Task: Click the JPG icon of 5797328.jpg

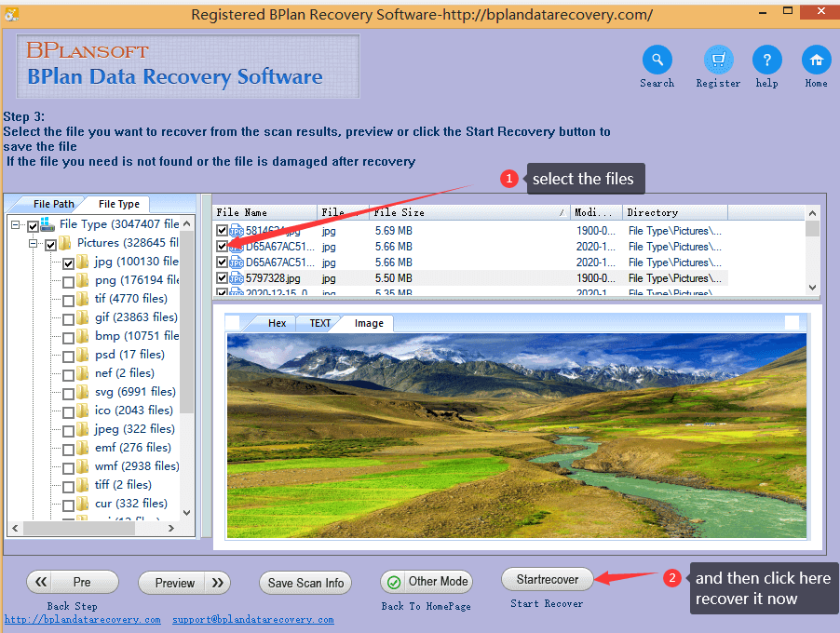Action: pyautogui.click(x=237, y=278)
